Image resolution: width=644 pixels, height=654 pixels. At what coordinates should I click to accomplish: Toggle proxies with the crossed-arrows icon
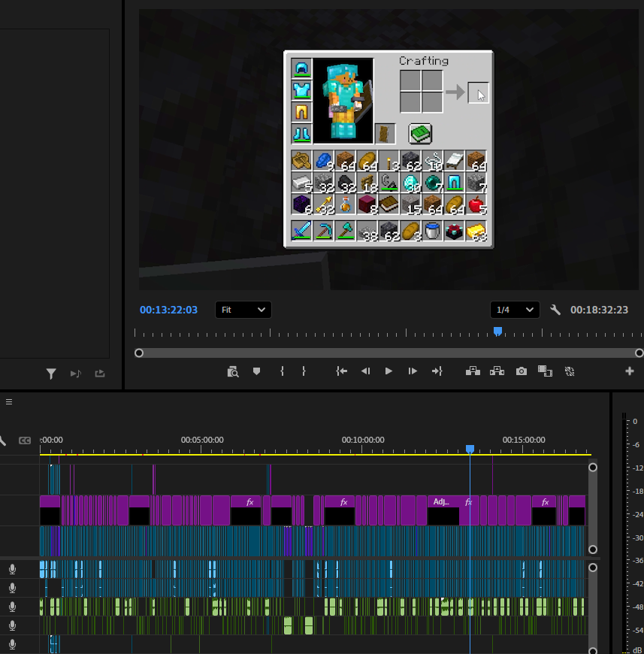[x=570, y=371]
